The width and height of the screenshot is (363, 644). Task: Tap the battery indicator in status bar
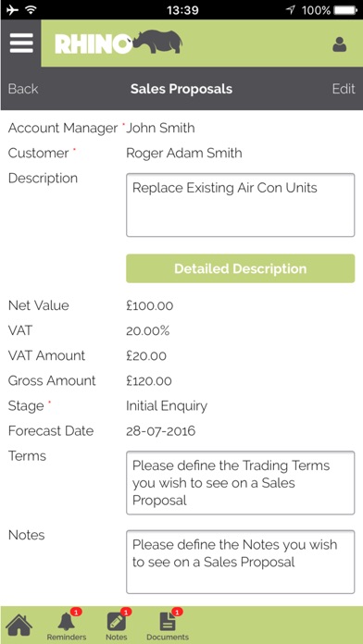[344, 10]
